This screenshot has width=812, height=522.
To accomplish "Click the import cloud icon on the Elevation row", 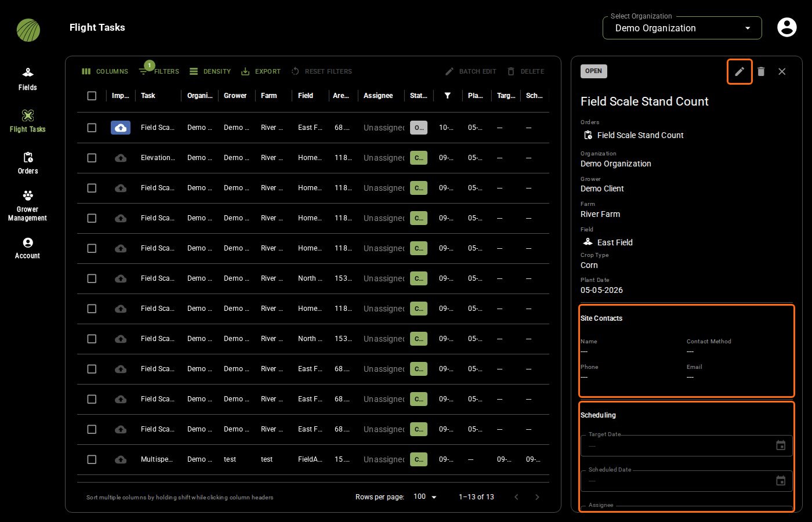I will (x=121, y=158).
